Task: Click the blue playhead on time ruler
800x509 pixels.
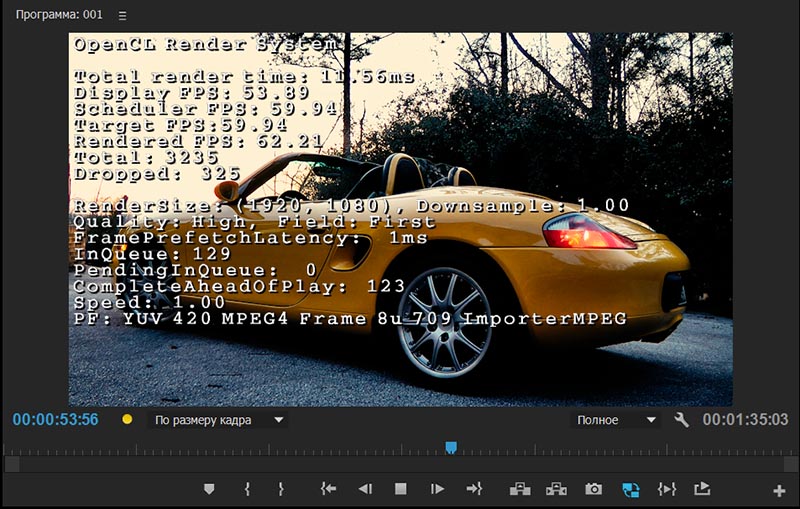Action: pos(451,448)
